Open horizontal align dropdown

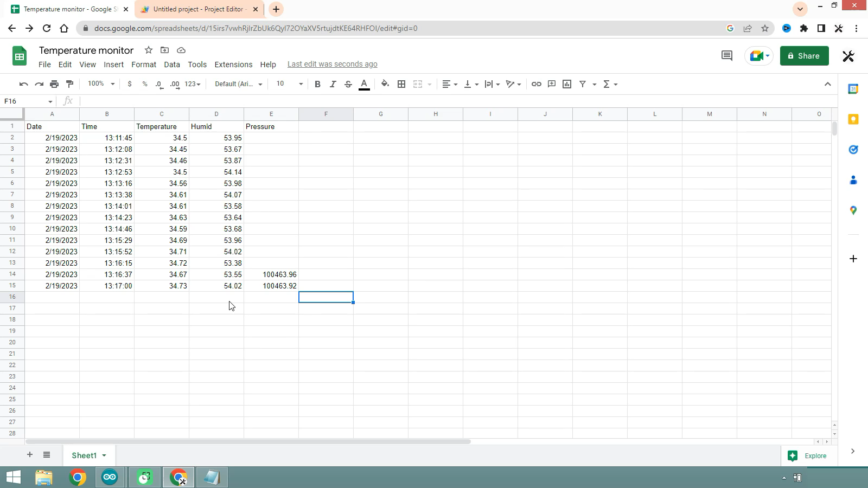pos(450,84)
